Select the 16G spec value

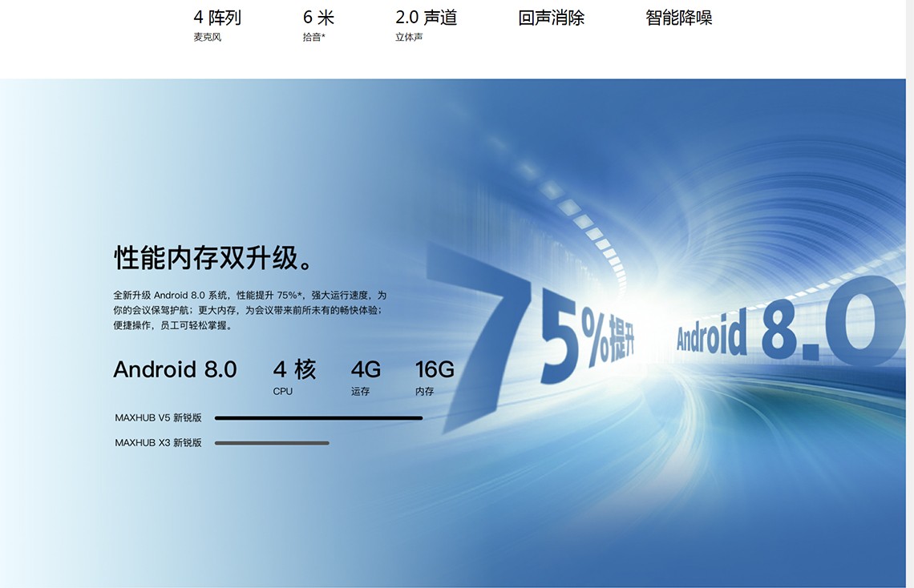click(x=435, y=369)
